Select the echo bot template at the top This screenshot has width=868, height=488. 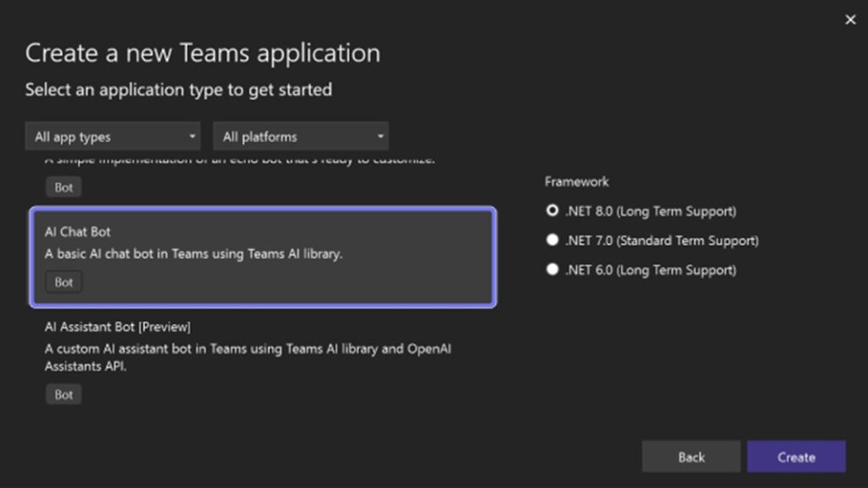click(x=265, y=169)
